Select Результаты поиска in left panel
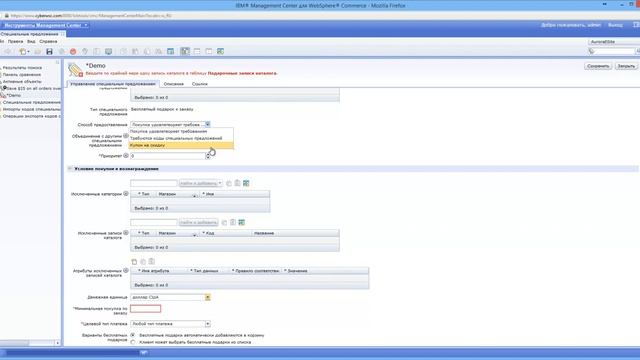Screen dimensions: 640x360 coord(22,68)
